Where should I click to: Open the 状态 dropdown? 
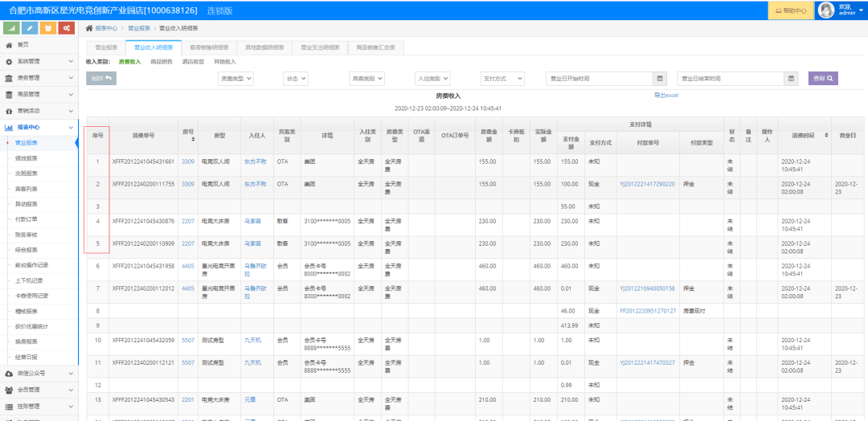[x=296, y=79]
